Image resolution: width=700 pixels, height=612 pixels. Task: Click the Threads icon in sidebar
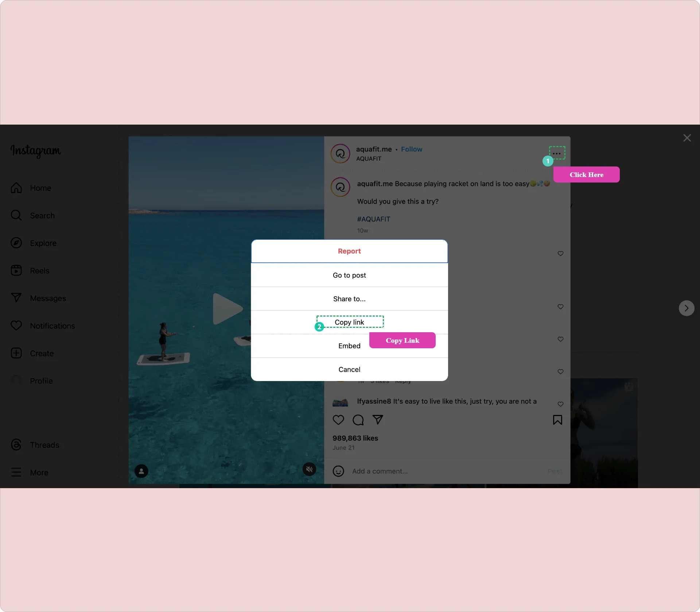click(x=16, y=444)
